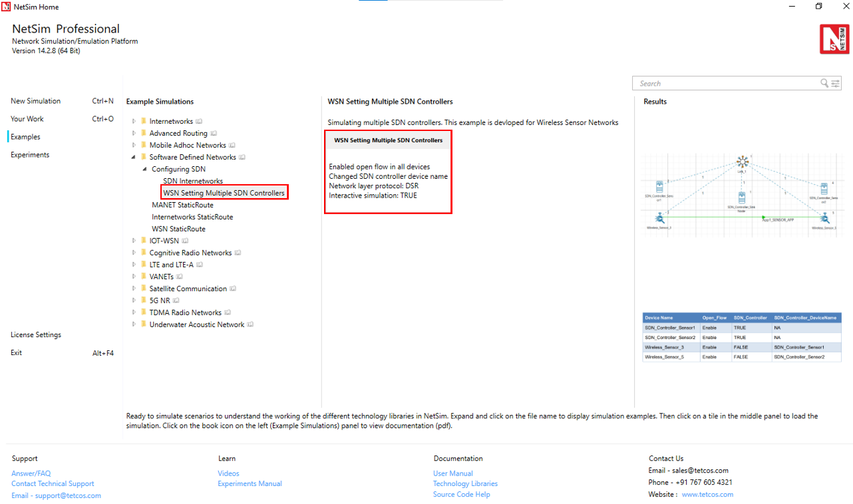This screenshot has width=853, height=504.
Task: Click the book icon next to VANETs
Action: point(180,277)
